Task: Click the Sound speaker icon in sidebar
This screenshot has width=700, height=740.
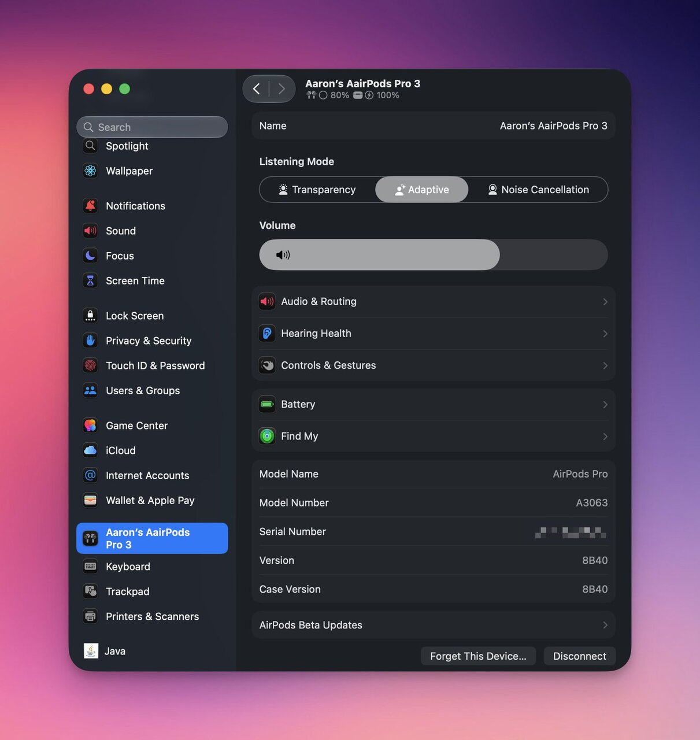Action: click(x=90, y=231)
